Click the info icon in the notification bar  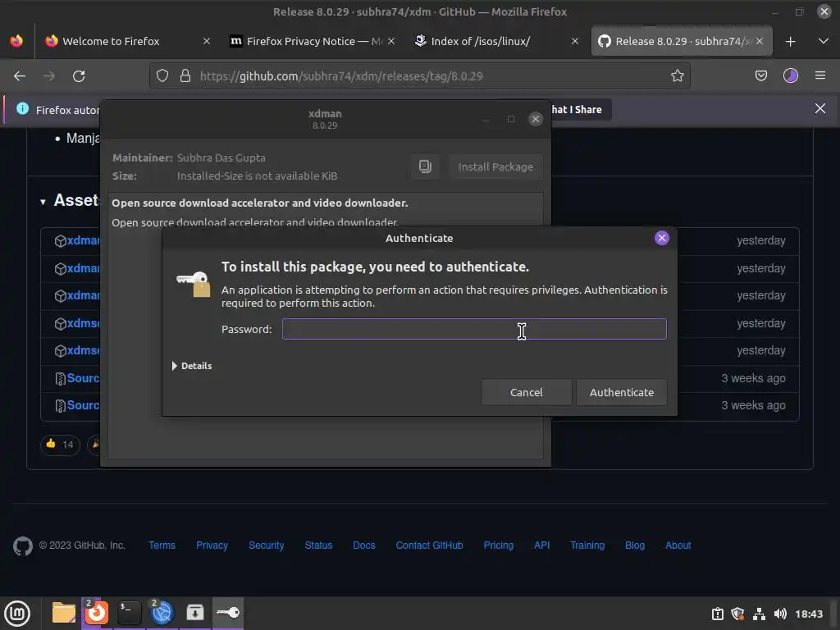pyautogui.click(x=22, y=109)
